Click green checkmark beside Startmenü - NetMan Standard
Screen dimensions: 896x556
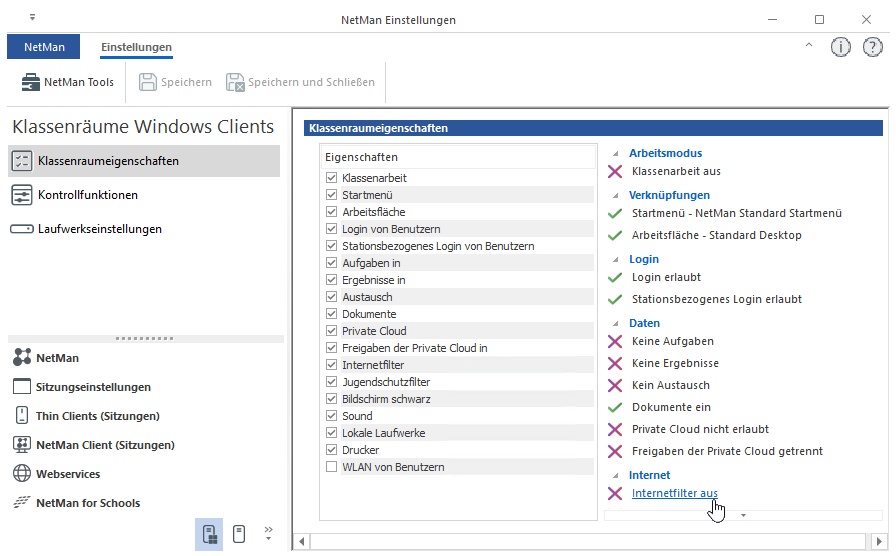[x=615, y=214]
